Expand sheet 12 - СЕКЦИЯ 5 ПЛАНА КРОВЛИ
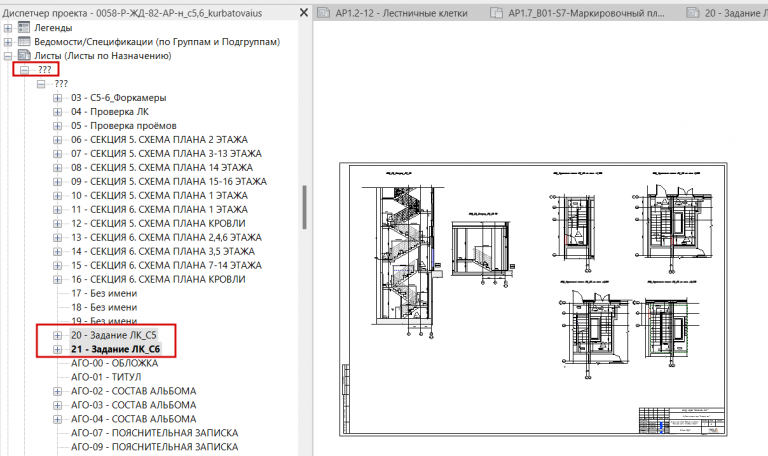768x456 pixels. [58, 224]
